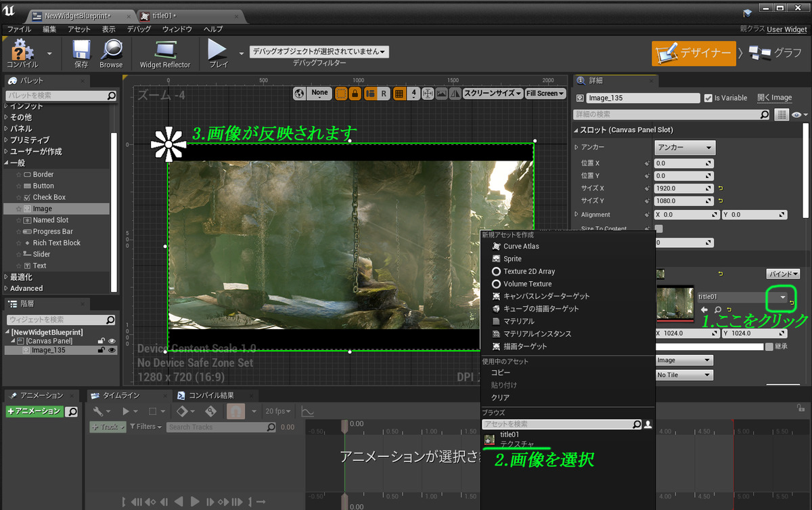
Task: Open the None localization dropdown
Action: click(319, 93)
